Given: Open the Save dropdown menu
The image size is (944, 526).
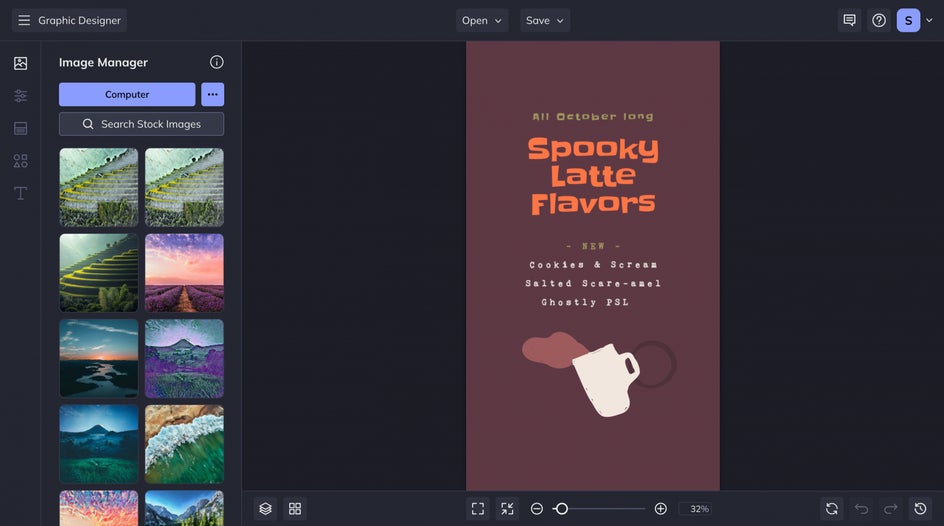Looking at the screenshot, I should click(x=545, y=20).
